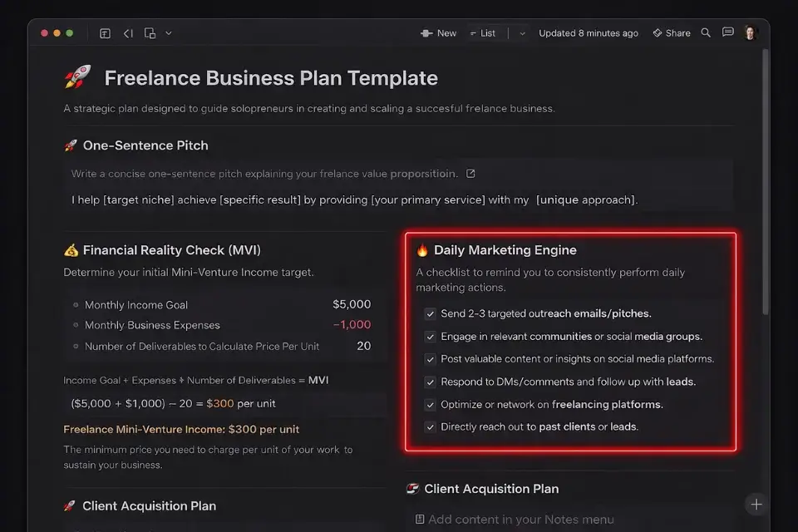Uncheck Directly reach out to past clients
The image size is (798, 532).
coord(430,426)
